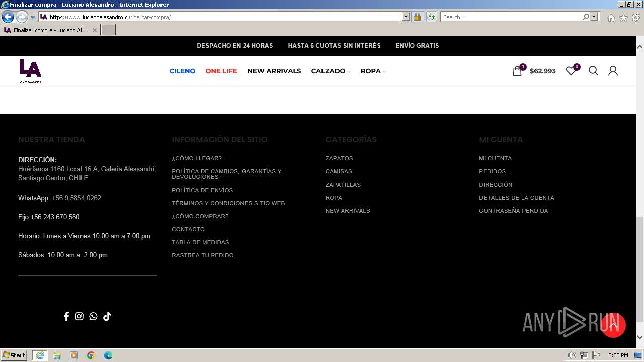
Task: Open the ZAPATOS category link
Action: pos(339,158)
